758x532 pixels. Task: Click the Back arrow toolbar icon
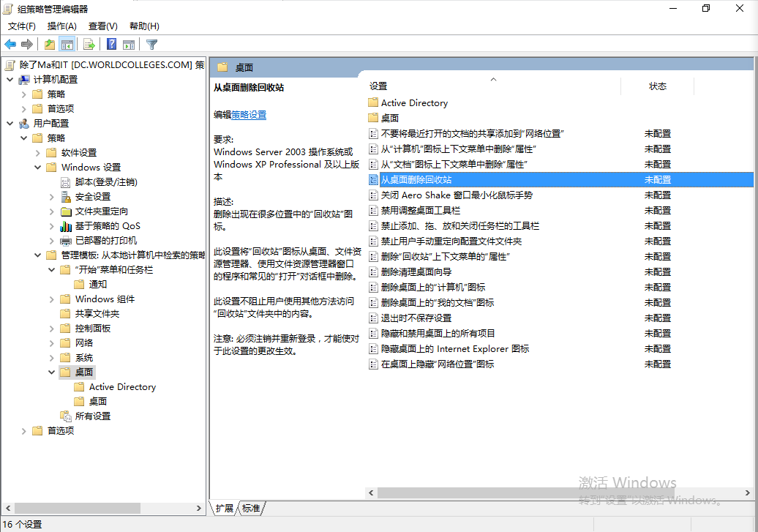pos(10,45)
